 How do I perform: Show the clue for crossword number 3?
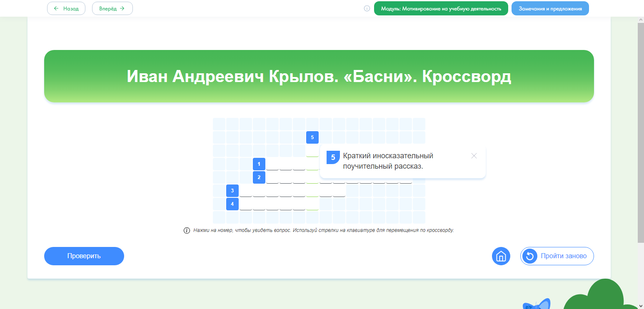[232, 191]
